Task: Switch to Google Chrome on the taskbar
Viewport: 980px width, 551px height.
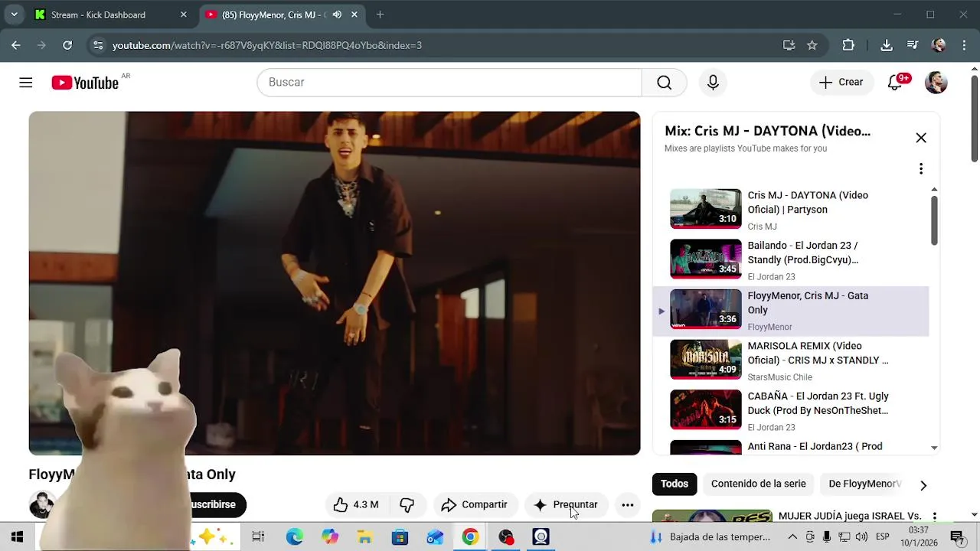Action: (x=470, y=537)
